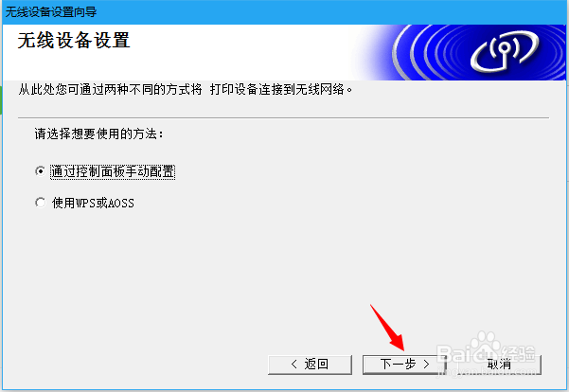This screenshot has height=392, width=569.
Task: Click the description text about connecting printer
Action: 185,89
